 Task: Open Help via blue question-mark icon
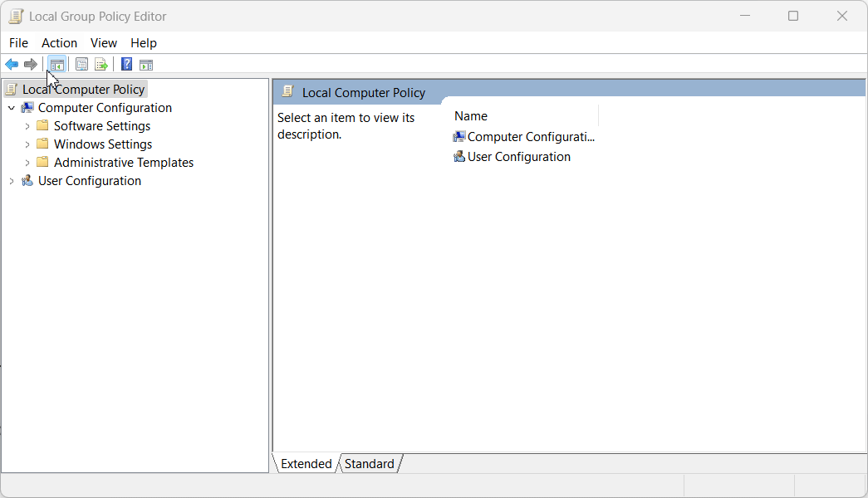(x=127, y=64)
